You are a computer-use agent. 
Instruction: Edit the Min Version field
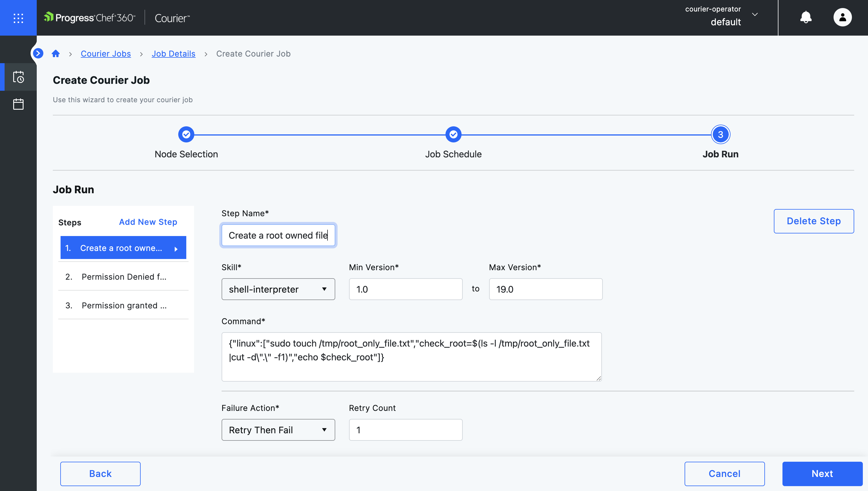click(406, 289)
